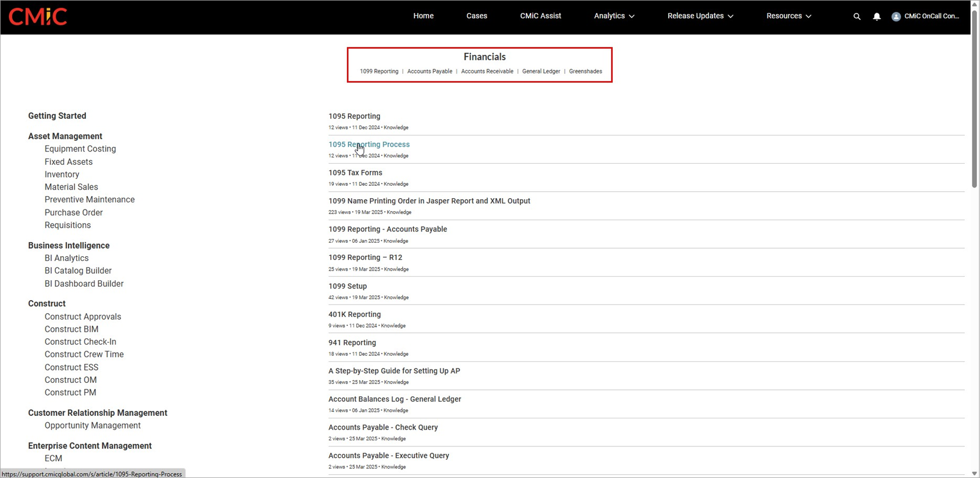Open Fixed Assets topic
This screenshot has width=980, height=478.
click(x=68, y=162)
